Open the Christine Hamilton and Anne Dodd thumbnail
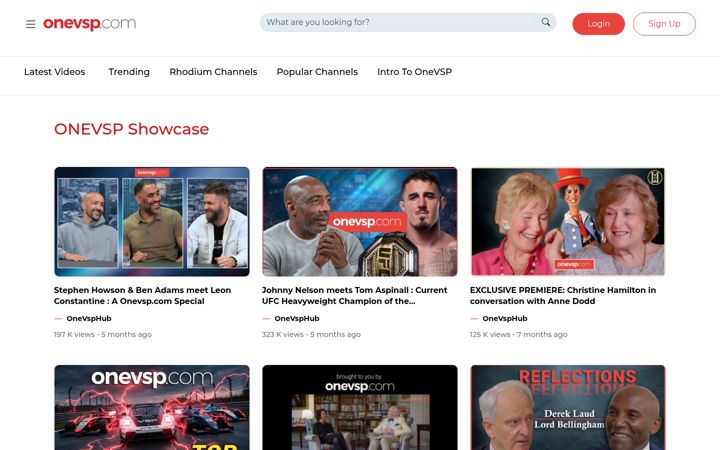720x450 pixels. point(568,222)
